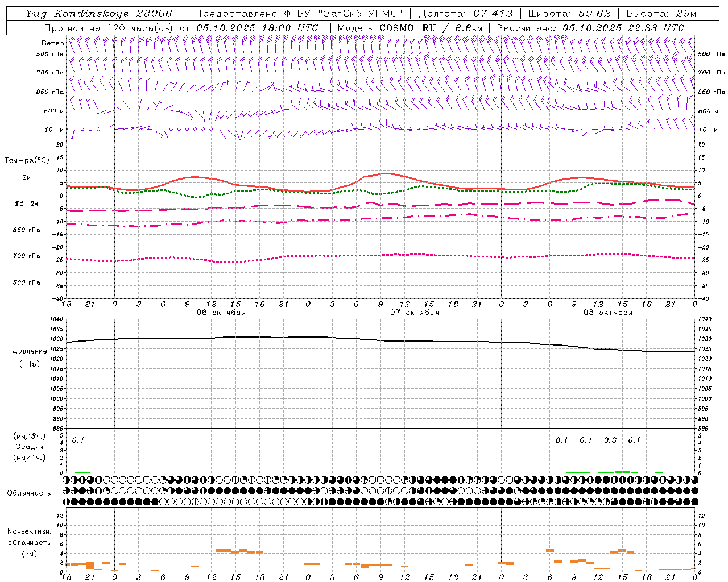Click the (гПа) unit under Давление
The image size is (728, 582).
click(30, 364)
